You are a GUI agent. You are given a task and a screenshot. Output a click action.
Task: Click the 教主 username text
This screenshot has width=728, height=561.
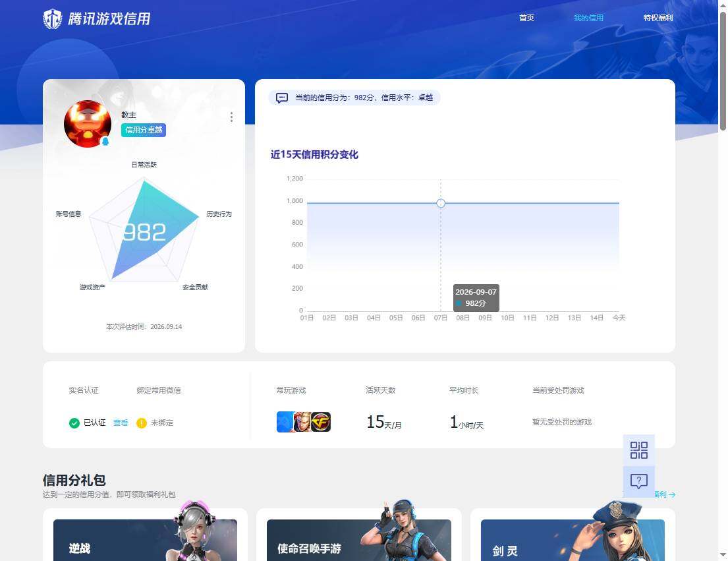coord(128,115)
